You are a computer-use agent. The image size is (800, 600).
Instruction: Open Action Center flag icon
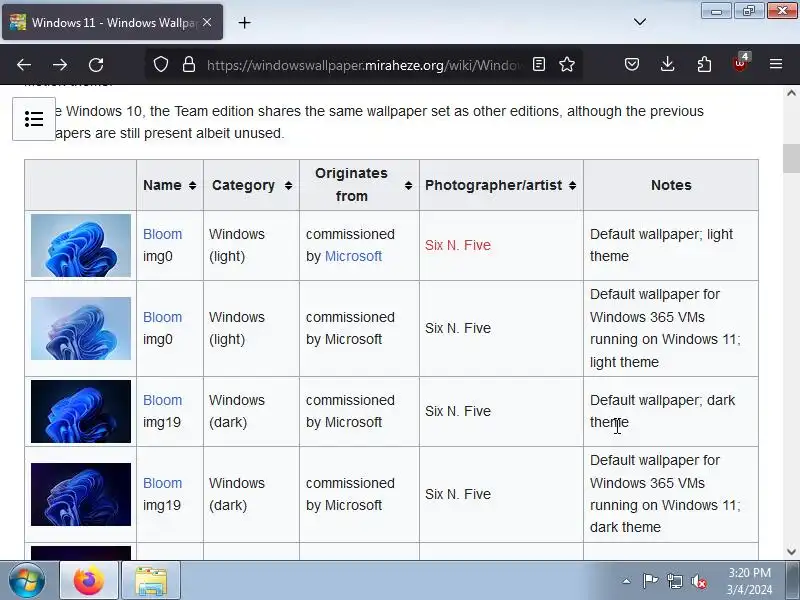pyautogui.click(x=650, y=581)
